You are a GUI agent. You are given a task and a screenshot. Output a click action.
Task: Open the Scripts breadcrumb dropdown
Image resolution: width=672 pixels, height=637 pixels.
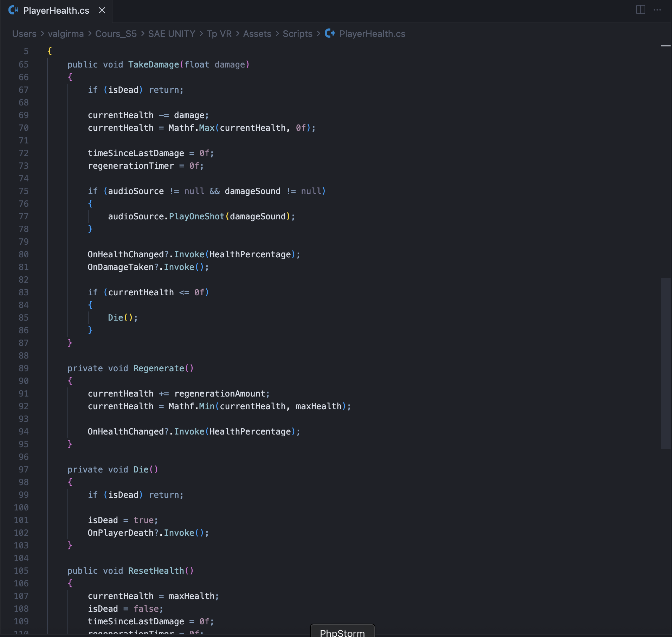pos(297,34)
